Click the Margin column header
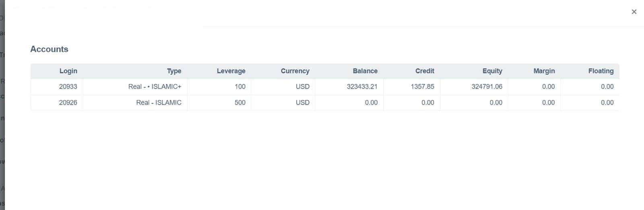 [x=544, y=71]
